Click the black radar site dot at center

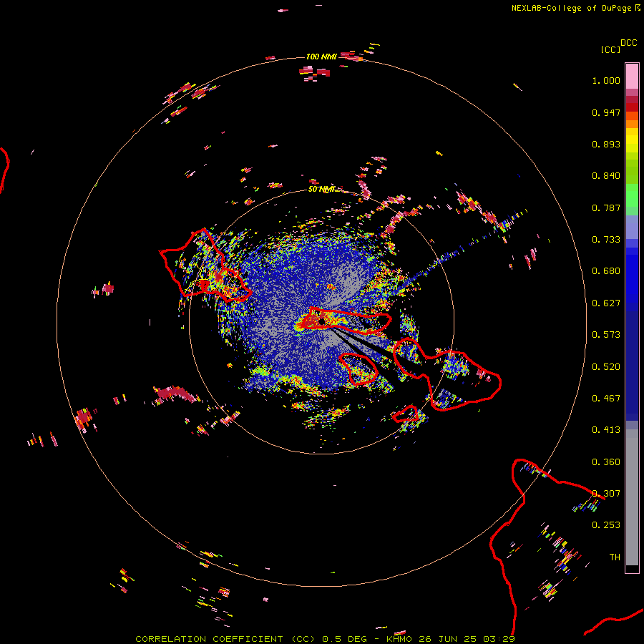click(x=322, y=321)
